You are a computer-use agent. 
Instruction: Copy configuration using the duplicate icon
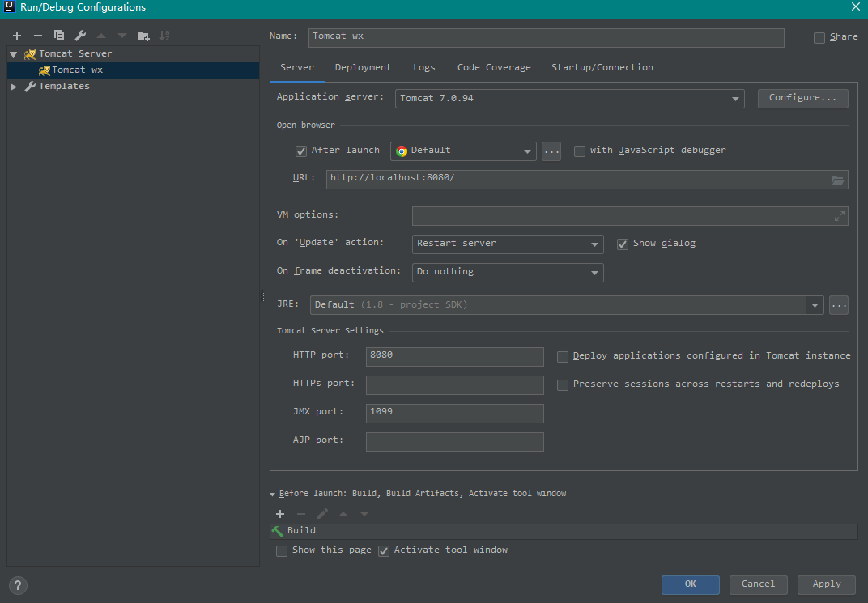click(x=58, y=36)
